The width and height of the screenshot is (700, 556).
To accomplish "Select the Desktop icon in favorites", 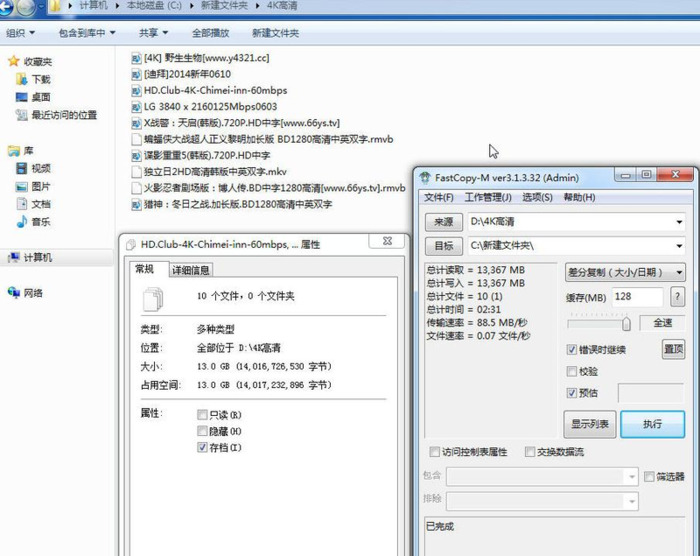I will (21, 97).
